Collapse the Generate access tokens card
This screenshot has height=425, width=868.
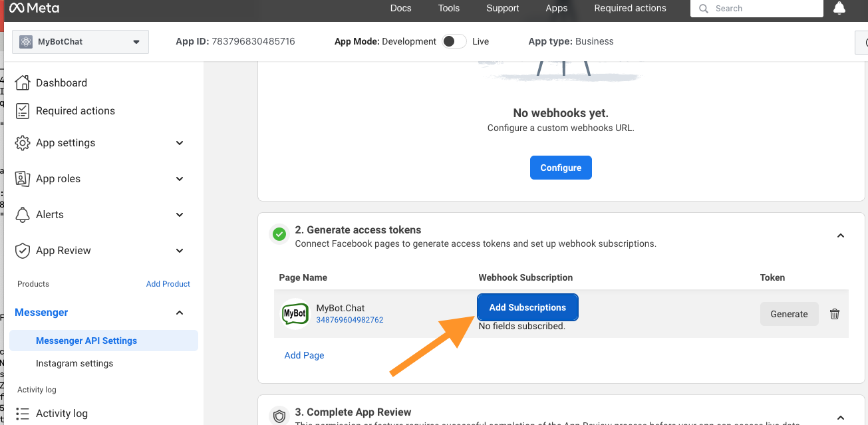(840, 235)
